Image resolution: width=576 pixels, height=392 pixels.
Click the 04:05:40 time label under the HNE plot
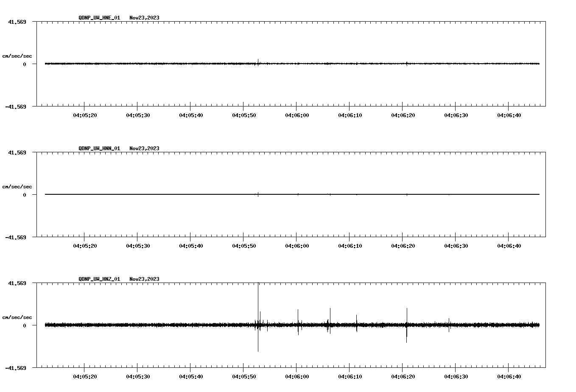tap(191, 115)
